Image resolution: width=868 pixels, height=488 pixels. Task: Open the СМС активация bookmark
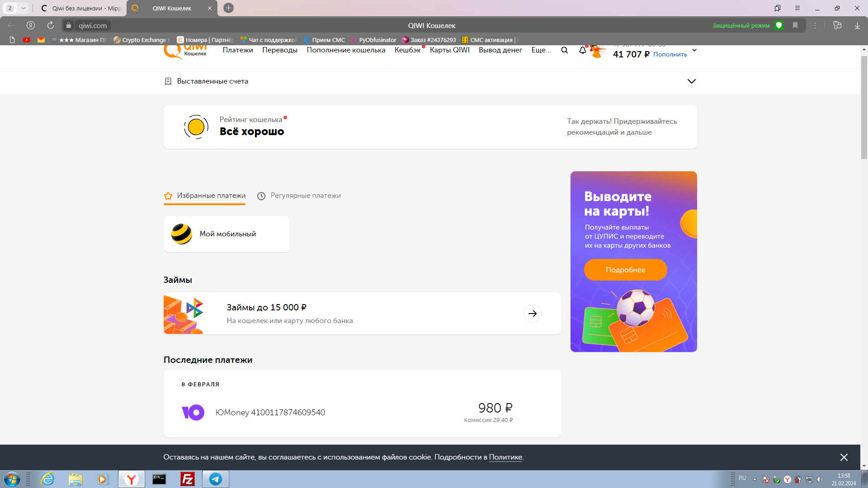(x=490, y=40)
